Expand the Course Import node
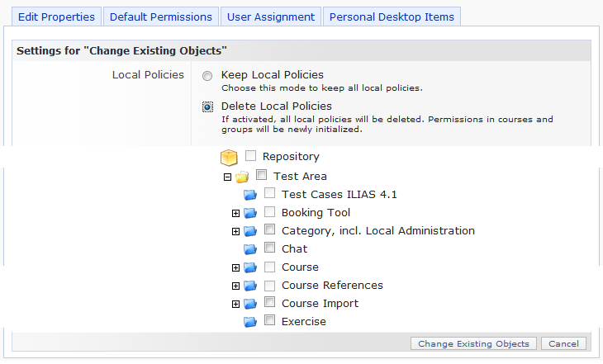 pos(235,304)
